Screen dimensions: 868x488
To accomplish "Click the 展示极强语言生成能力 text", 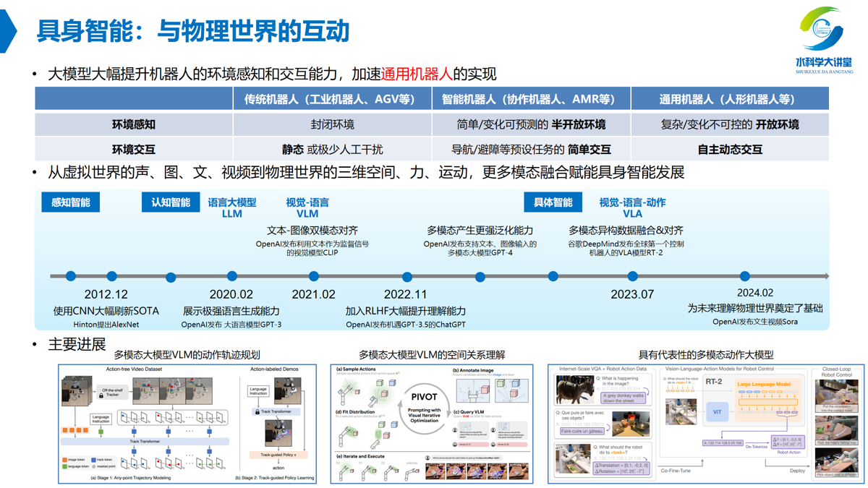I will click(231, 311).
